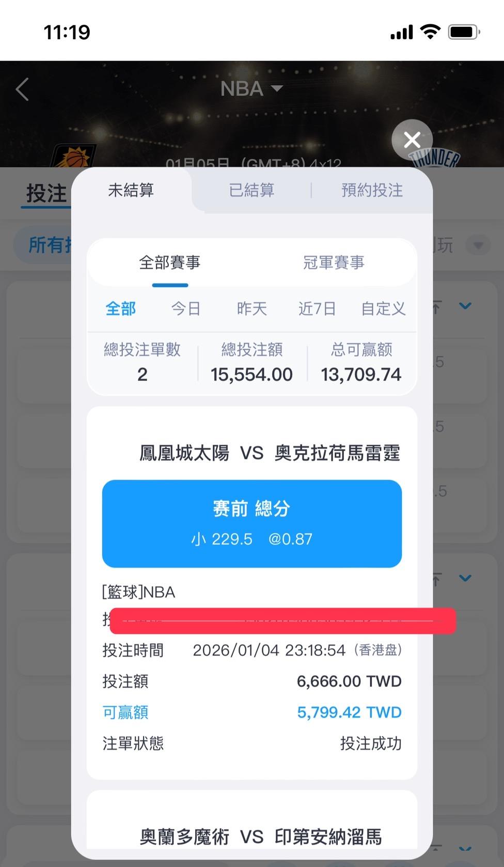Image resolution: width=504 pixels, height=867 pixels.
Task: Select the 未結算 tab
Action: tap(131, 190)
